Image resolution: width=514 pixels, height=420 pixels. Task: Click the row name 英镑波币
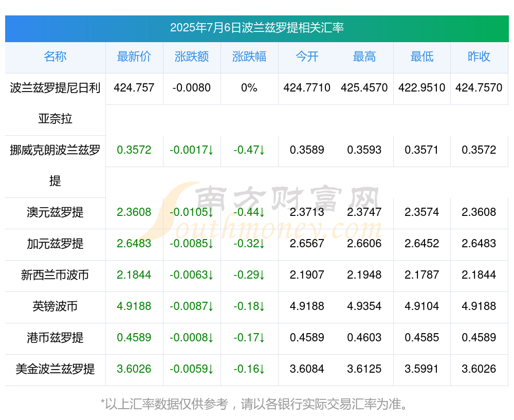click(x=55, y=306)
